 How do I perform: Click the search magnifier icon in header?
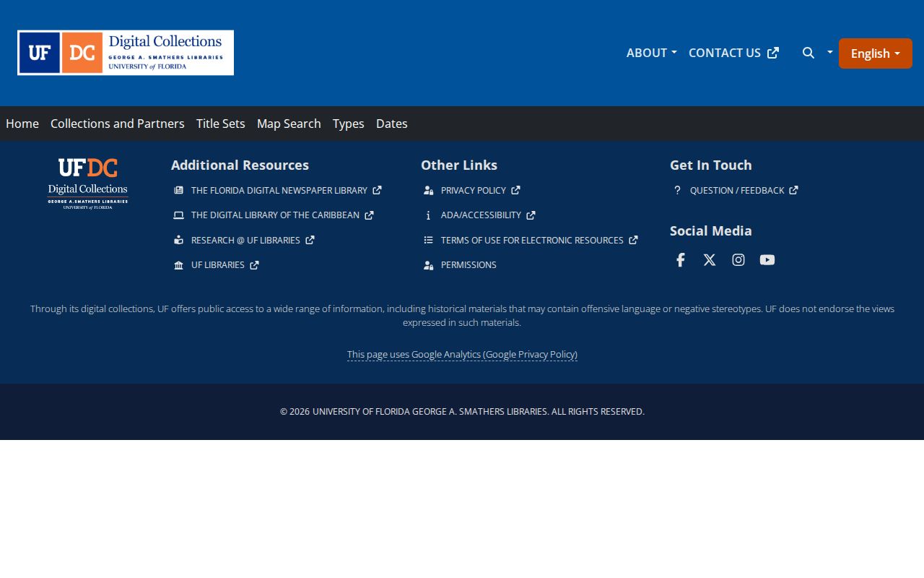pyautogui.click(x=808, y=53)
